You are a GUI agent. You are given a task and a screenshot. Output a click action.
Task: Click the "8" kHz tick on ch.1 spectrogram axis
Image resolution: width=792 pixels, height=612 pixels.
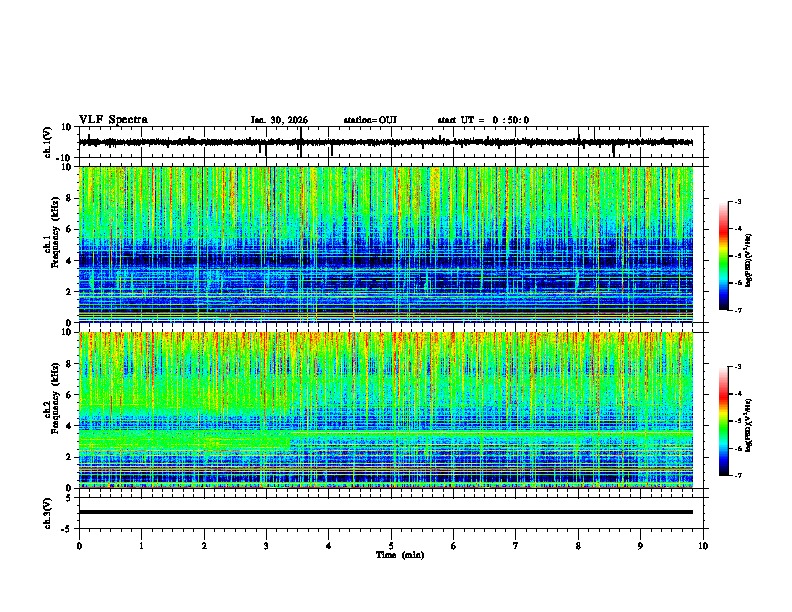click(70, 198)
